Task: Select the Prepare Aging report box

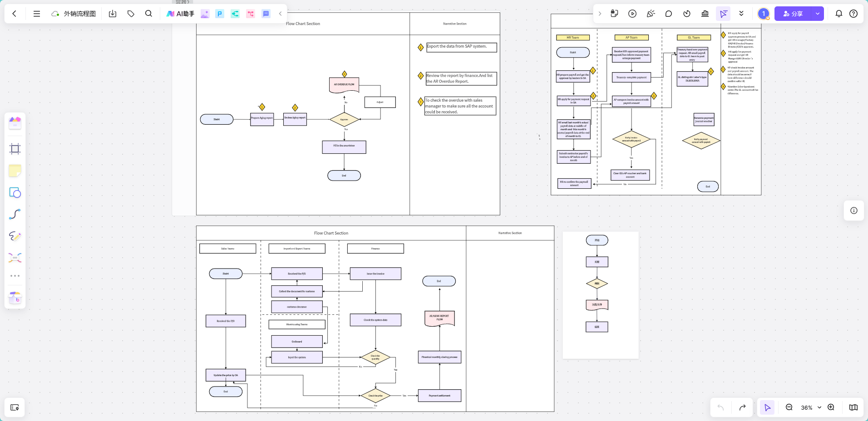Action: pos(262,119)
